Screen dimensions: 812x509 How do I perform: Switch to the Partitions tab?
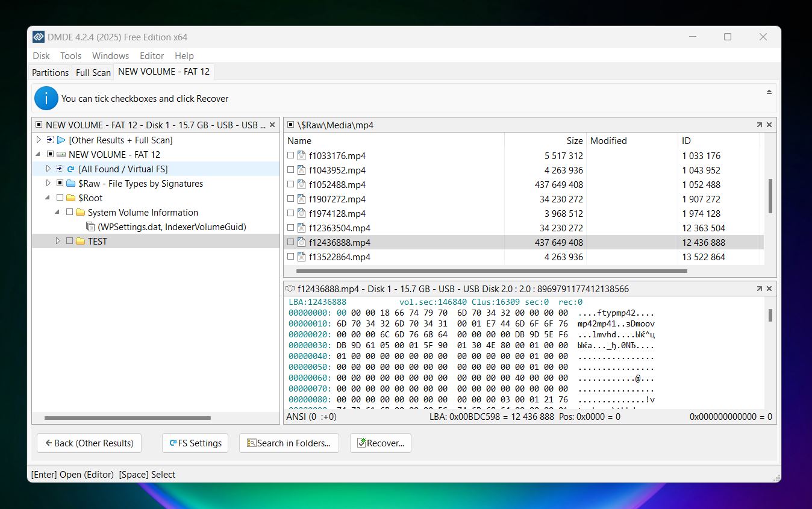click(50, 72)
